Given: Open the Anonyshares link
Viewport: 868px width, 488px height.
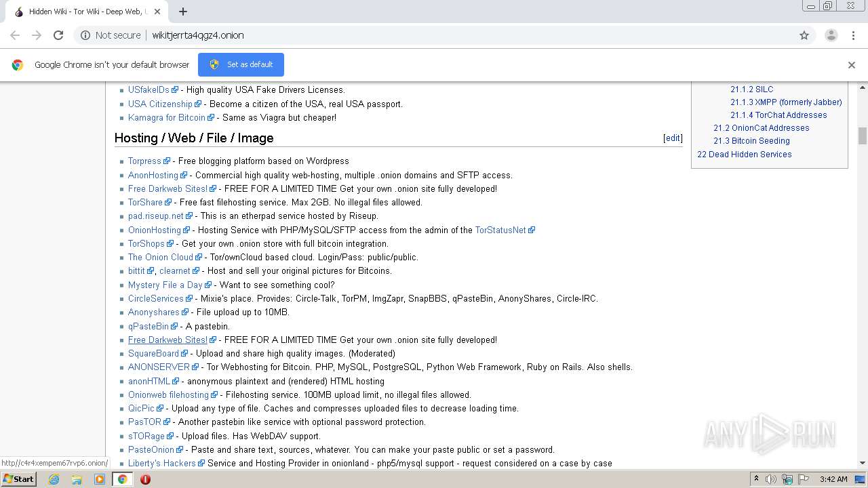Looking at the screenshot, I should (x=154, y=312).
